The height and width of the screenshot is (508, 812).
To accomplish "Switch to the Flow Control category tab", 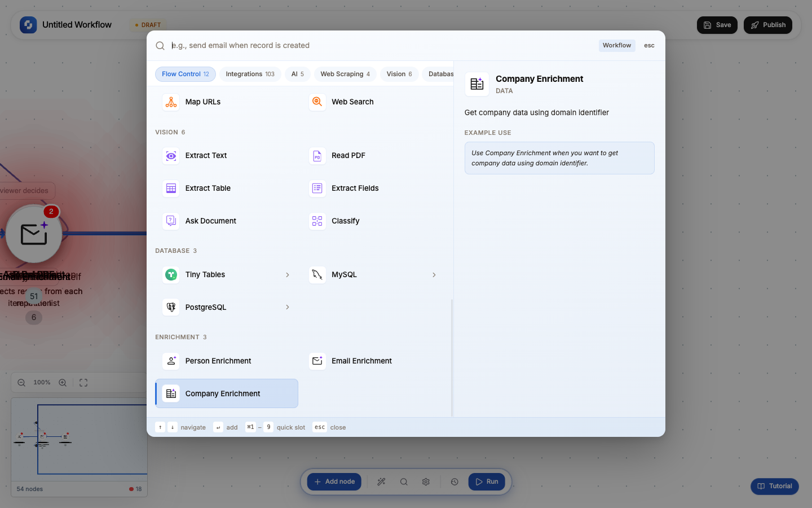I will 186,74.
